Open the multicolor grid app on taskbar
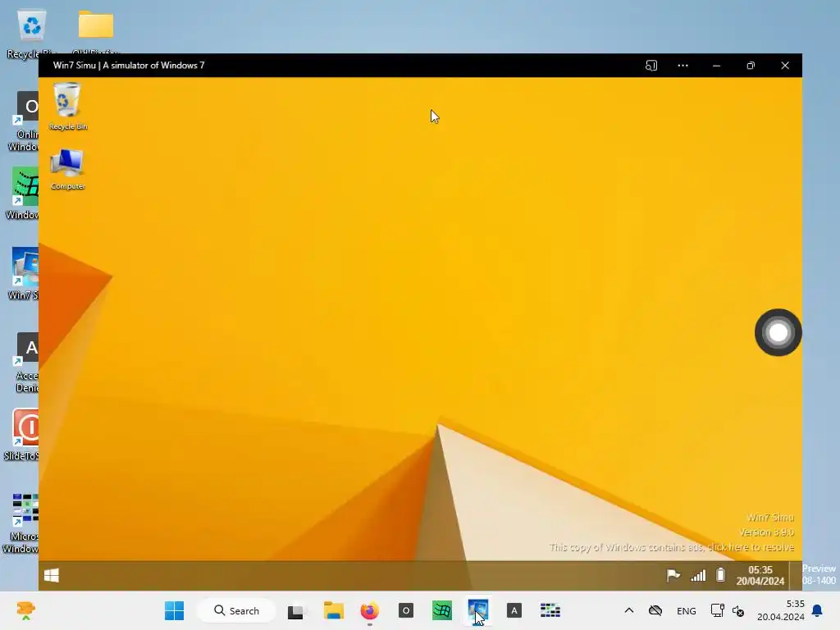The image size is (840, 630). [x=550, y=610]
